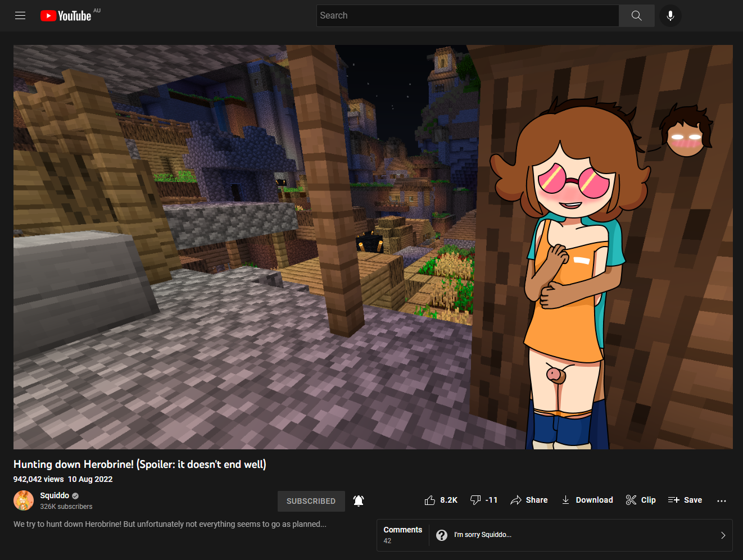Screen dimensions: 743x560
Task: Open the hamburger navigation menu
Action: [x=20, y=15]
